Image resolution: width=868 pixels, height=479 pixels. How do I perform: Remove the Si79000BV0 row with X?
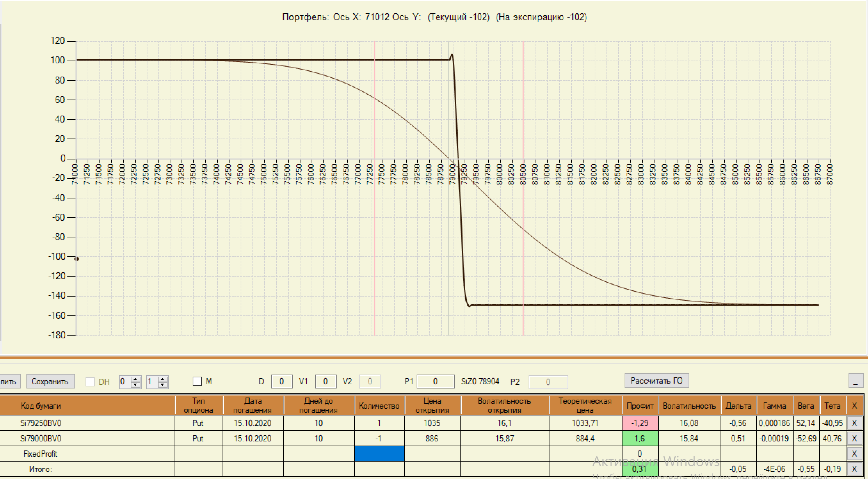[854, 439]
